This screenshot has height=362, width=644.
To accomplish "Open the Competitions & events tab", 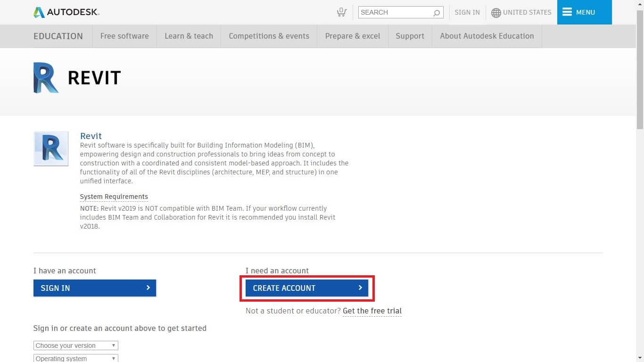I will click(269, 36).
